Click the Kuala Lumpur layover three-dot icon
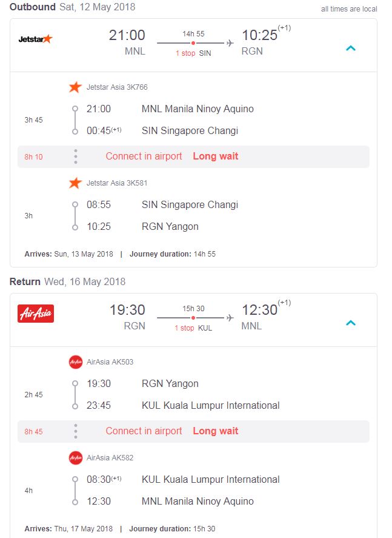The width and height of the screenshot is (392, 538). (x=76, y=431)
